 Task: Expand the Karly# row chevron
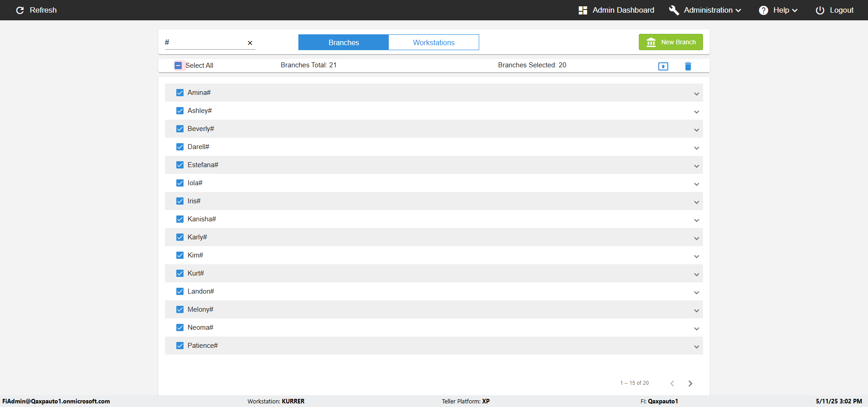point(697,239)
